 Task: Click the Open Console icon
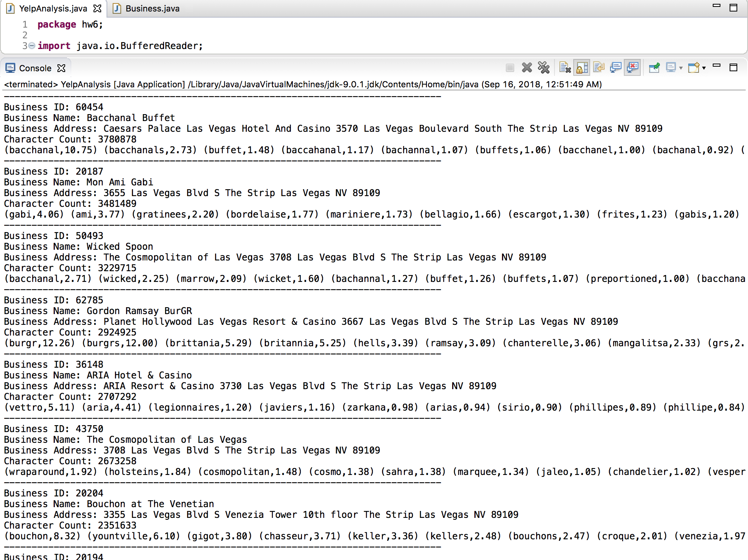pyautogui.click(x=694, y=68)
